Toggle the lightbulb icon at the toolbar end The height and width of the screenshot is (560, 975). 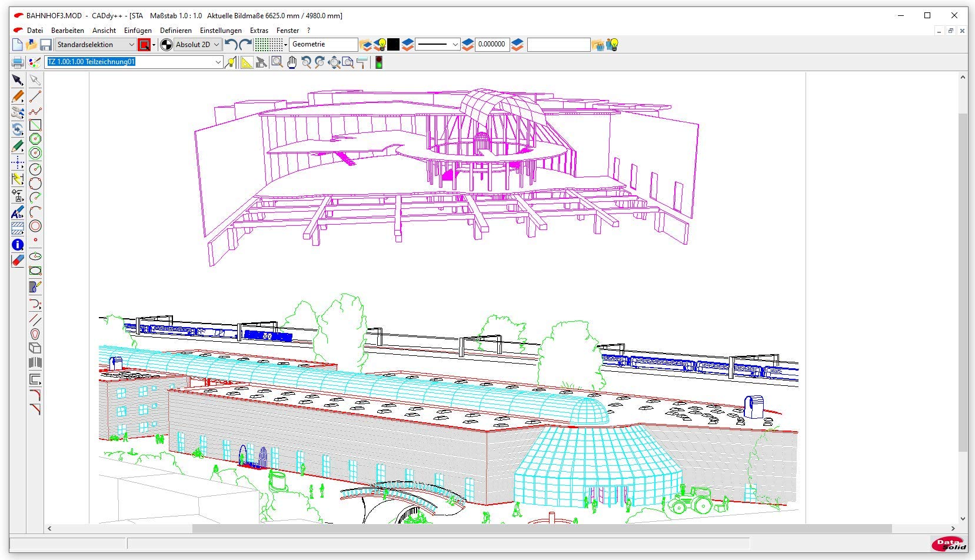click(x=613, y=45)
